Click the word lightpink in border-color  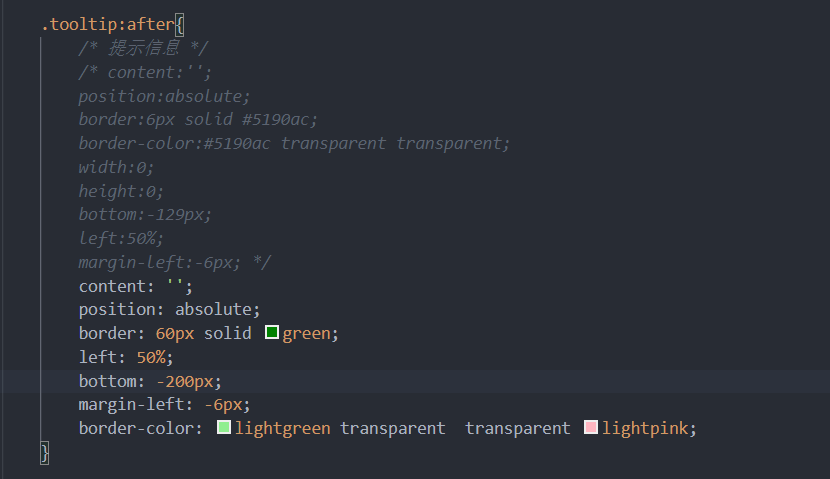(645, 428)
